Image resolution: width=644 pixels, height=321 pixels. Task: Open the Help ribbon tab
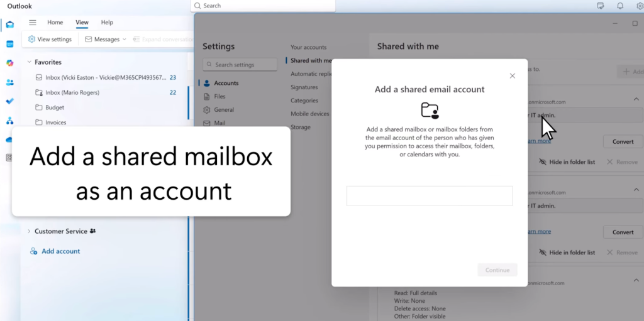(107, 23)
